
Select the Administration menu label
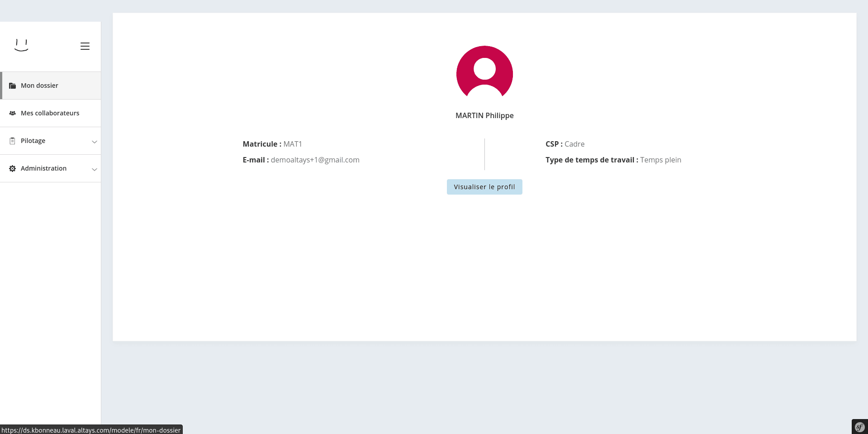[43, 168]
